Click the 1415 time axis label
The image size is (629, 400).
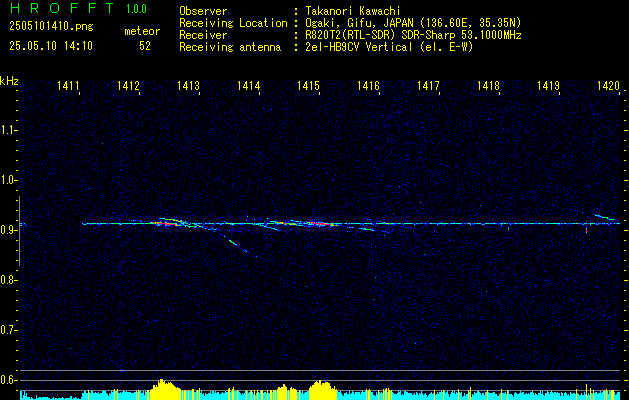point(308,85)
